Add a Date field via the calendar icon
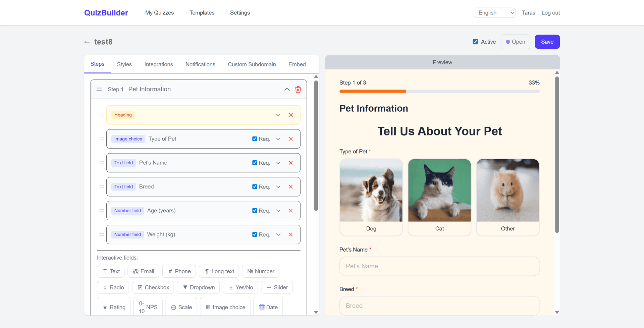This screenshot has height=328, width=644. pos(268,307)
